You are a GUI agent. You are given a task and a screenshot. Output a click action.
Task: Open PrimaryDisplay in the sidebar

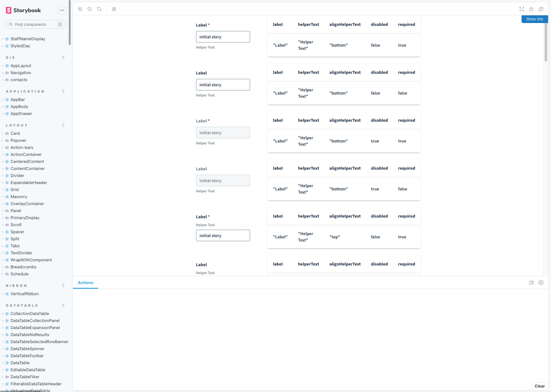tap(25, 218)
